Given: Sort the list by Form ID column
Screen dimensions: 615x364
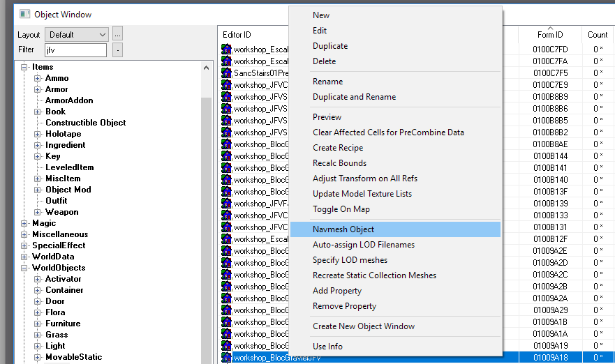Looking at the screenshot, I should tap(549, 34).
